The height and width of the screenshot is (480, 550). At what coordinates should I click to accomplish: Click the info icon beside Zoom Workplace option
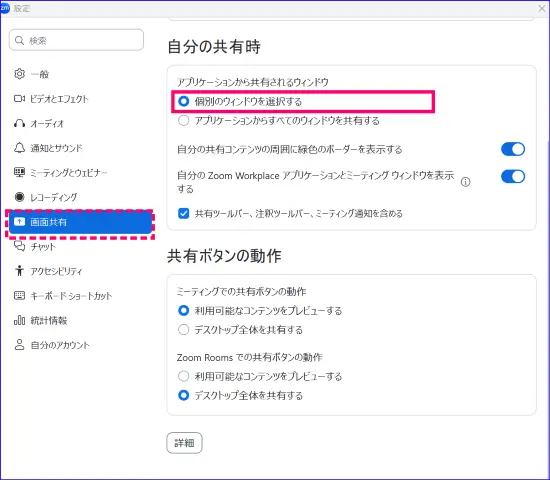pos(465,182)
